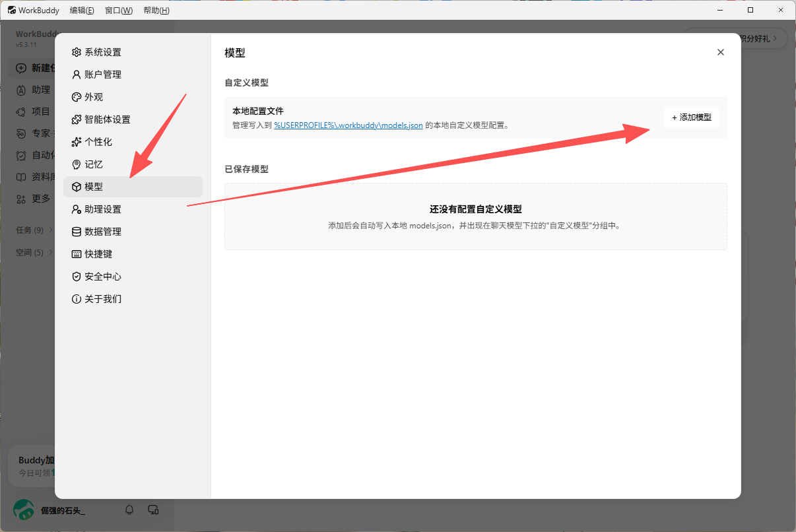
Task: Click the notification bell icon
Action: (129, 510)
